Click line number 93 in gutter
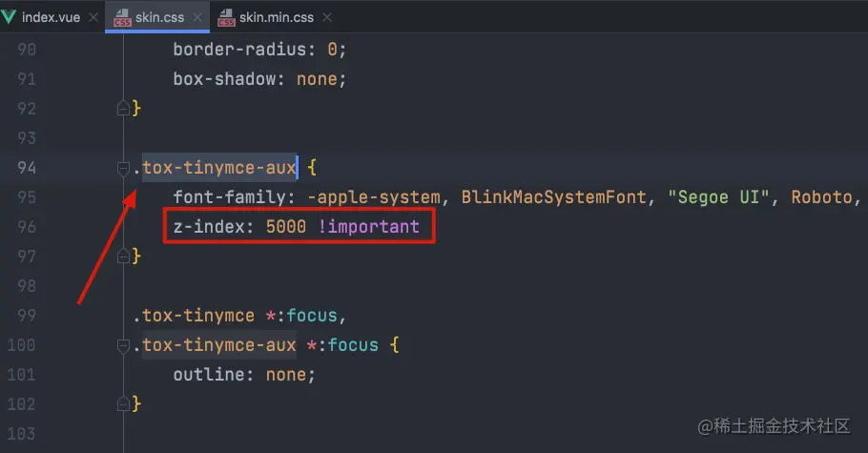Image resolution: width=868 pixels, height=453 pixels. pyautogui.click(x=27, y=138)
